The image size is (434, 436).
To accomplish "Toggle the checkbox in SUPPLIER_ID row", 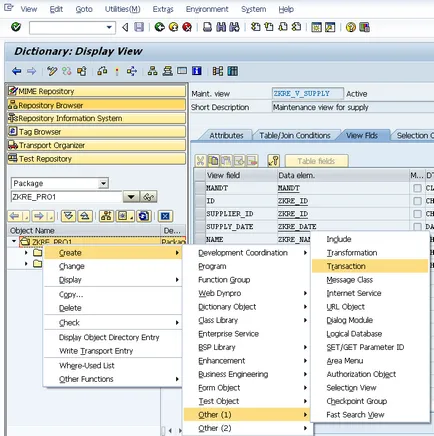I will [417, 214].
